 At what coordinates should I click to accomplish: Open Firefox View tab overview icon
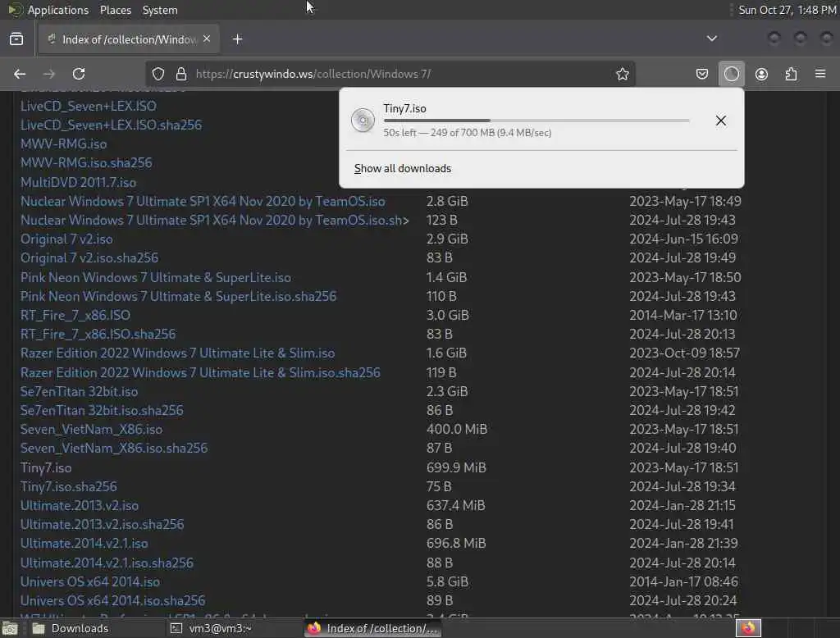16,39
